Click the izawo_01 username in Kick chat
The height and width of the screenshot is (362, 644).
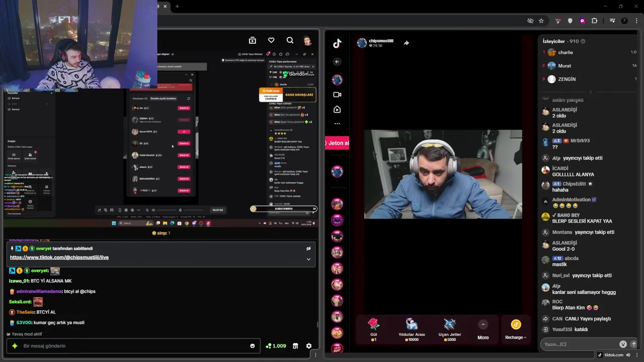tap(19, 281)
